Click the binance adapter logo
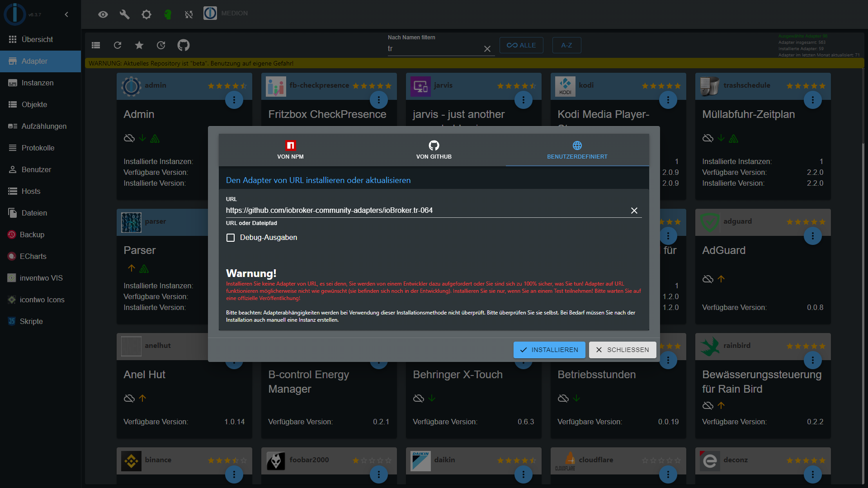The width and height of the screenshot is (868, 488). pyautogui.click(x=131, y=461)
